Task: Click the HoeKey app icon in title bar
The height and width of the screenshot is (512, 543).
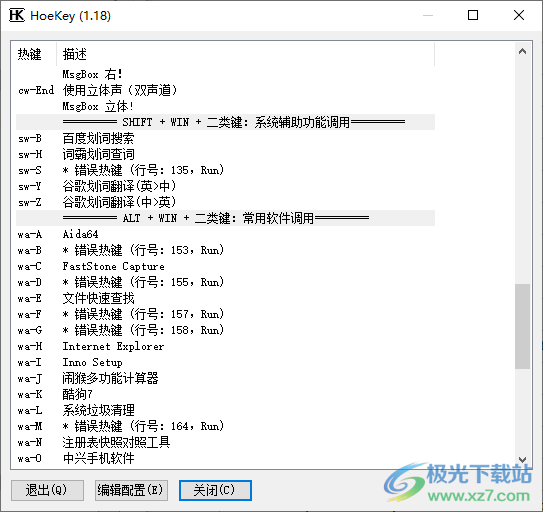Action: click(x=17, y=16)
